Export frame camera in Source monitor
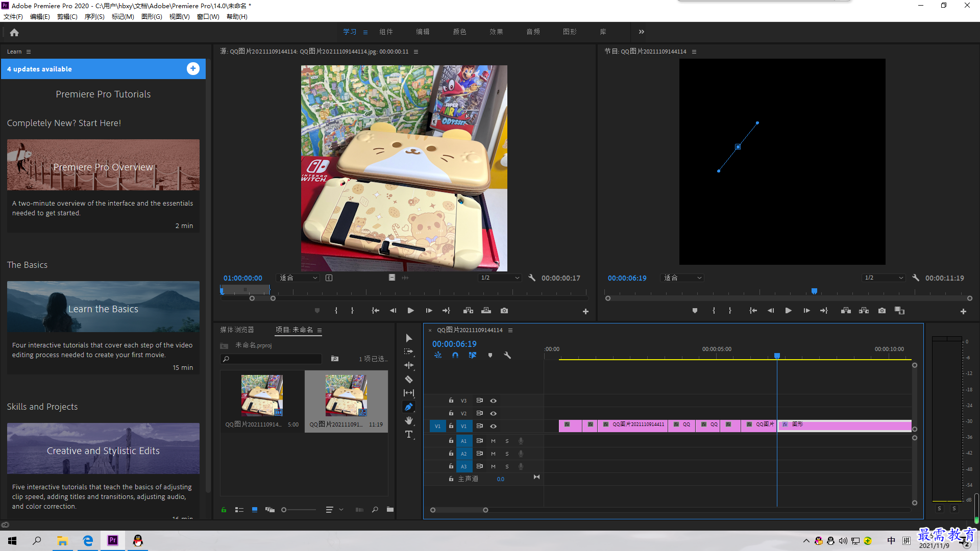The width and height of the screenshot is (980, 551). click(x=504, y=311)
